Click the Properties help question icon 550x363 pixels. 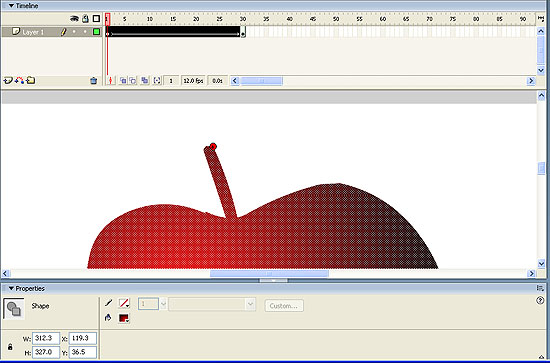(540, 300)
